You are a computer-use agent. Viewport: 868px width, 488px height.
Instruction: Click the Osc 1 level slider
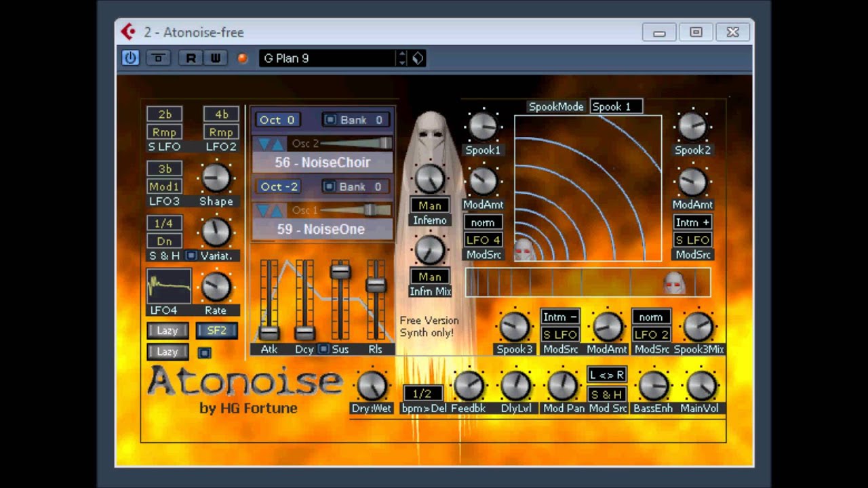tap(355, 210)
